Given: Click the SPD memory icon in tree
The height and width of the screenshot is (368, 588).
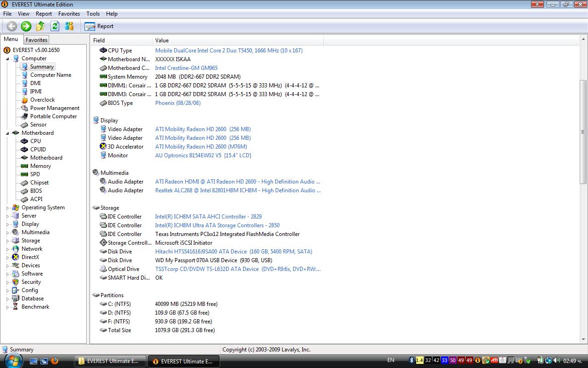Looking at the screenshot, I should 24,174.
